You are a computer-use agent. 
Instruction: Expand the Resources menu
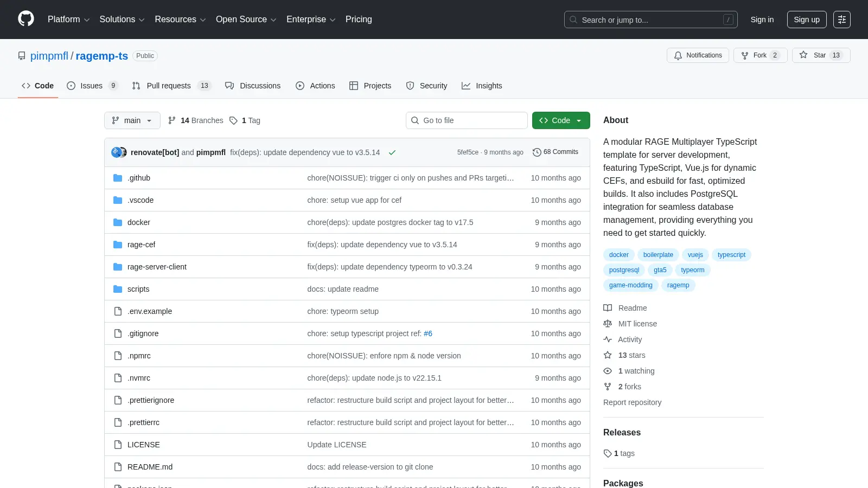(x=180, y=20)
